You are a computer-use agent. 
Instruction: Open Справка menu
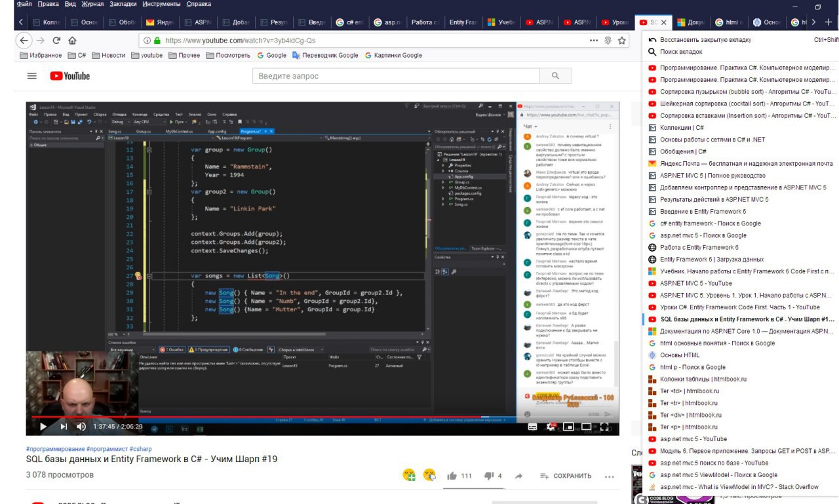199,4
